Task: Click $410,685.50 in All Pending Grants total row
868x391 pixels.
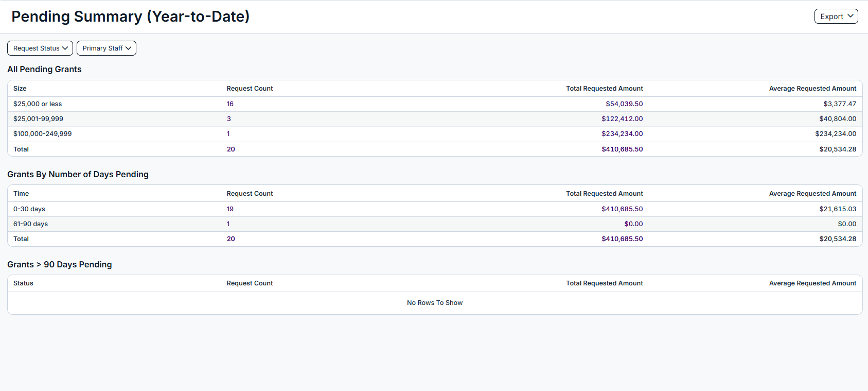Action: (x=622, y=149)
